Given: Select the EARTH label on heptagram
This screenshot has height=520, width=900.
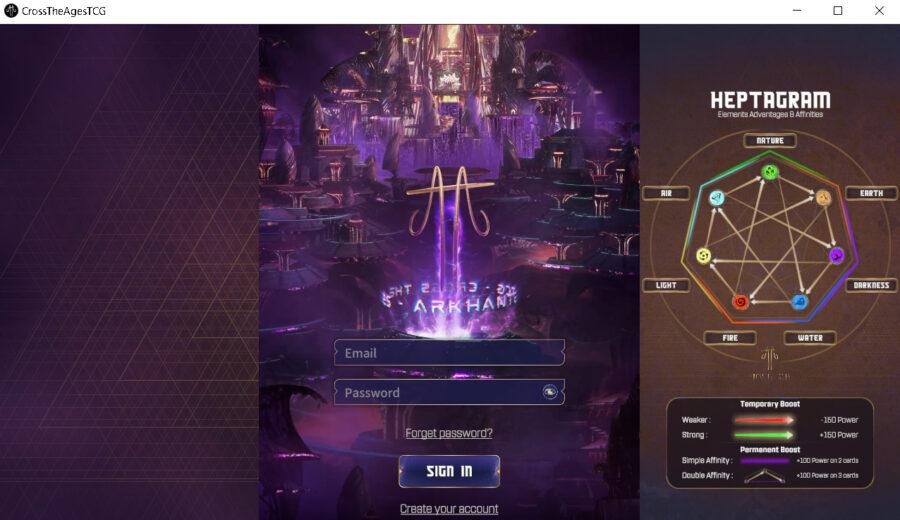Looking at the screenshot, I should [x=871, y=193].
